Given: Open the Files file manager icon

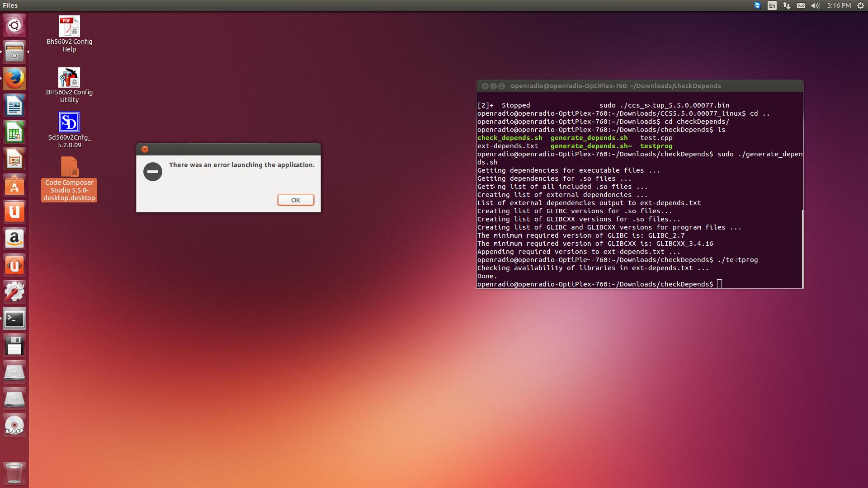Looking at the screenshot, I should 14,52.
